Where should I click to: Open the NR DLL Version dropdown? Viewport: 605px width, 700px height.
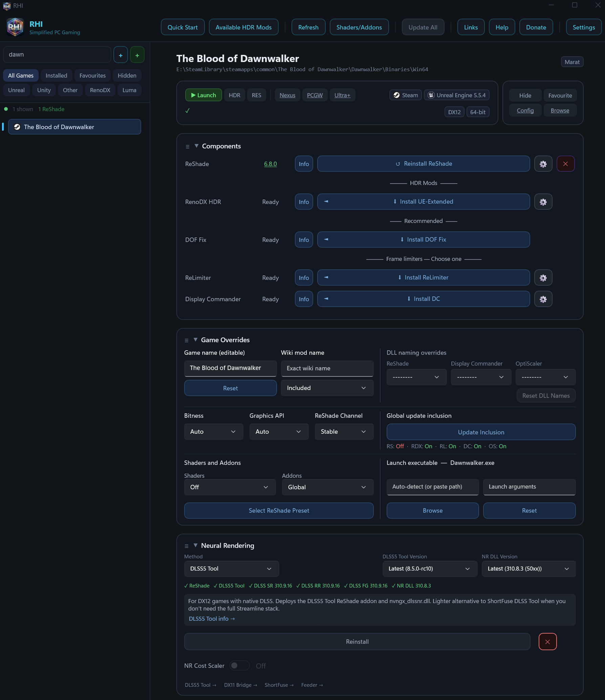click(x=528, y=569)
